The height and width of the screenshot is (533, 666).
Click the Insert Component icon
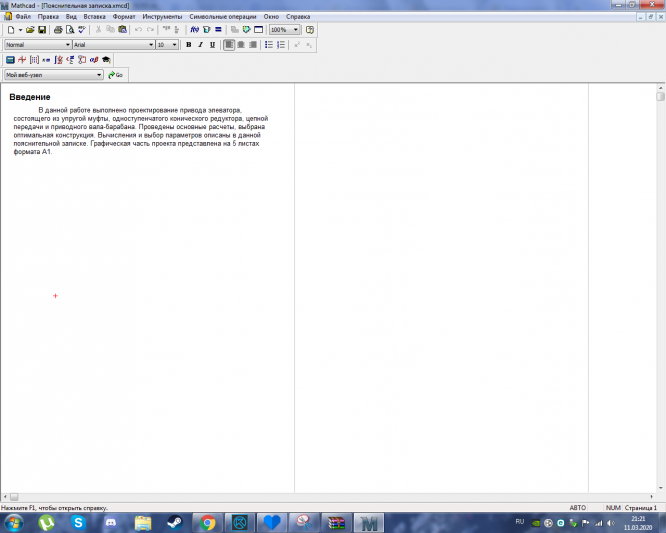click(234, 30)
